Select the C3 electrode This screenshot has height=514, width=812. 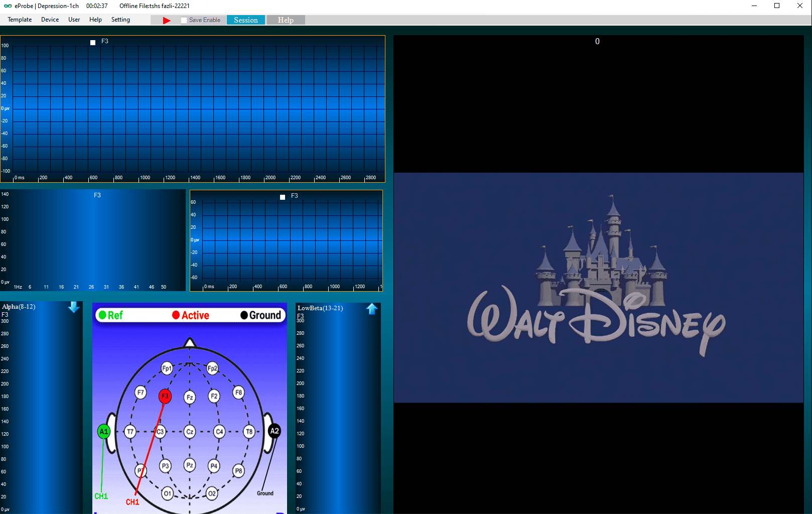click(x=160, y=432)
